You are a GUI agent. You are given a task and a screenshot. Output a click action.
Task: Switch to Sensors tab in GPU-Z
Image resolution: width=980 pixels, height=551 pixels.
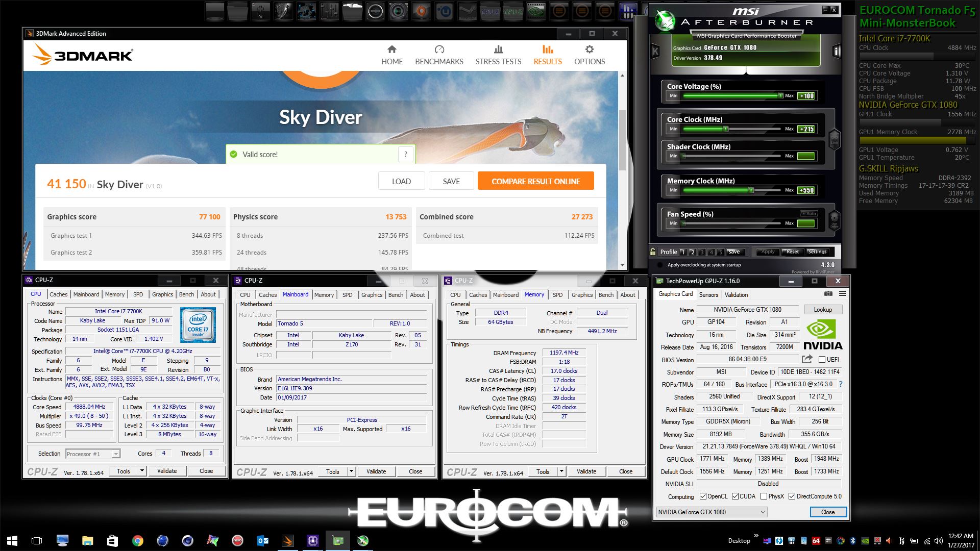coord(708,295)
